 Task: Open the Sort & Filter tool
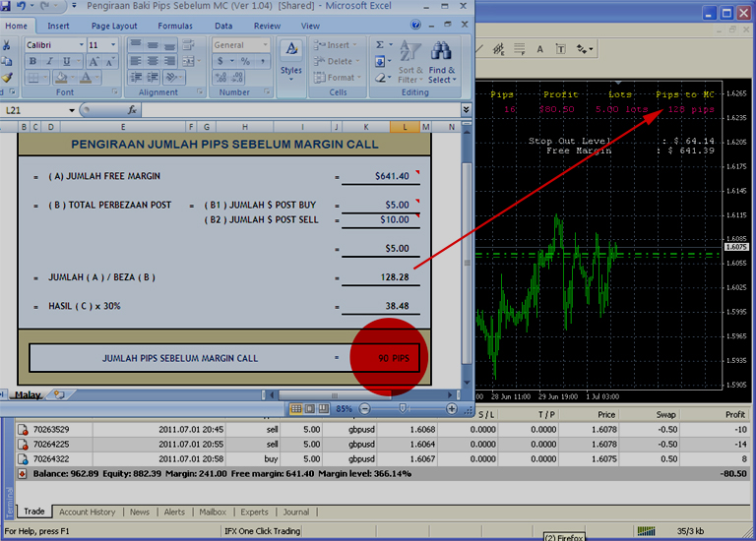(x=410, y=63)
